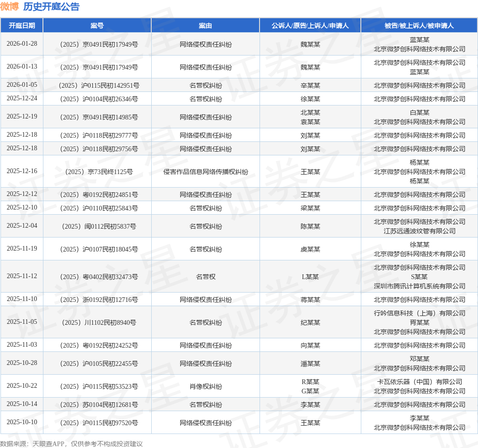Screen dimensions: 478x448
Task: Click the 被告/被上诉人/被申请人 column header
Action: tap(419, 26)
